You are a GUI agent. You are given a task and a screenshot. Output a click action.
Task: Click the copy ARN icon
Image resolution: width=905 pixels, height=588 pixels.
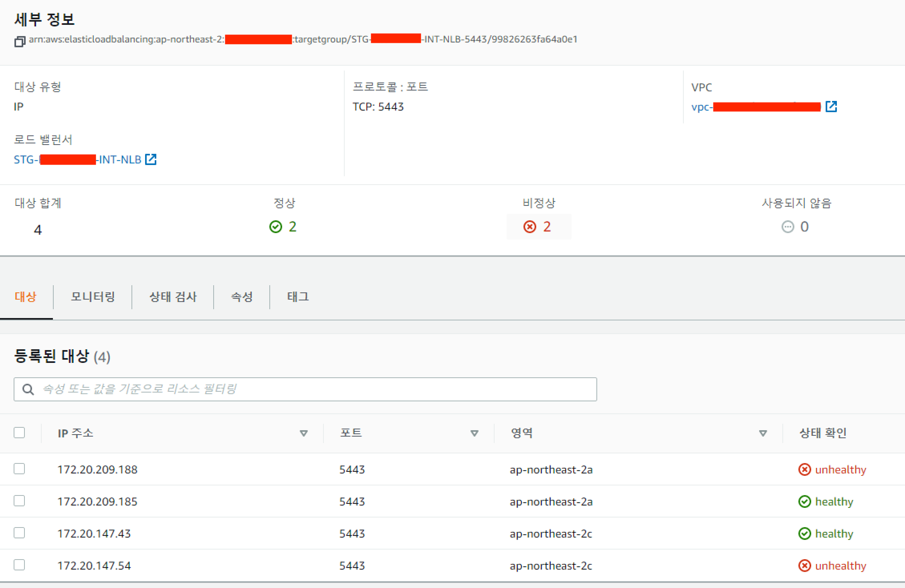pos(20,41)
